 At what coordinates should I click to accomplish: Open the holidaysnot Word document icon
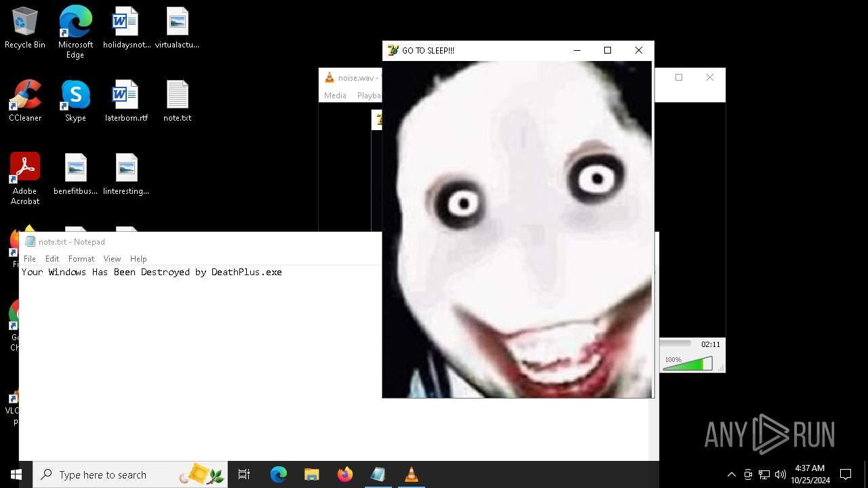126,28
